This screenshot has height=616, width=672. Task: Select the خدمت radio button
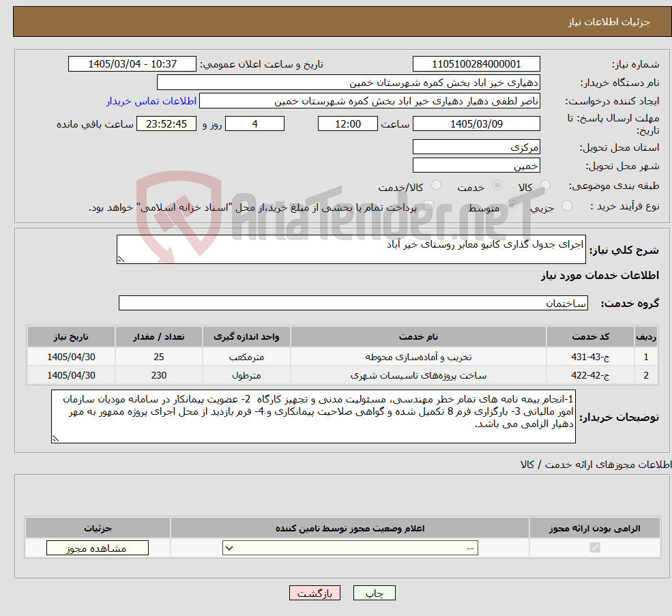[497, 185]
